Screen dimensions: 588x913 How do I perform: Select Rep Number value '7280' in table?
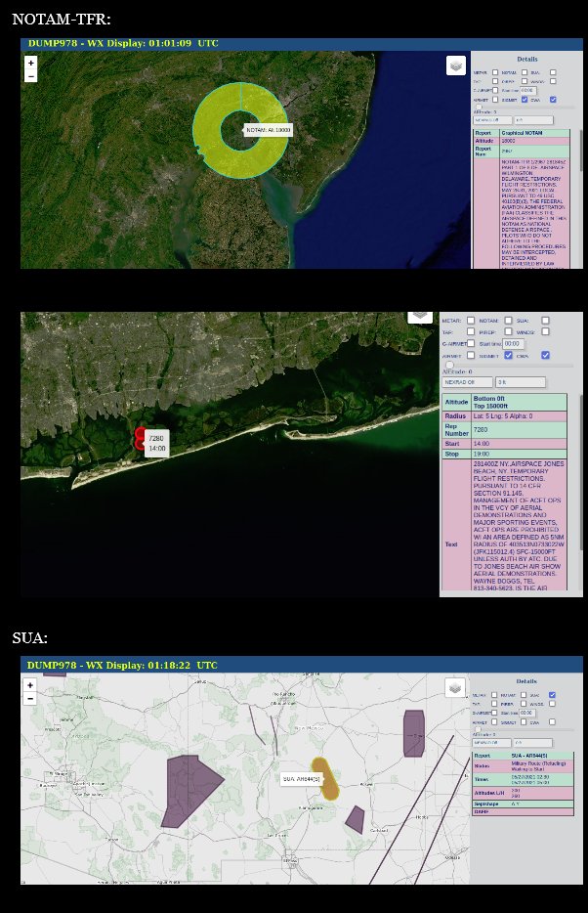coord(519,430)
